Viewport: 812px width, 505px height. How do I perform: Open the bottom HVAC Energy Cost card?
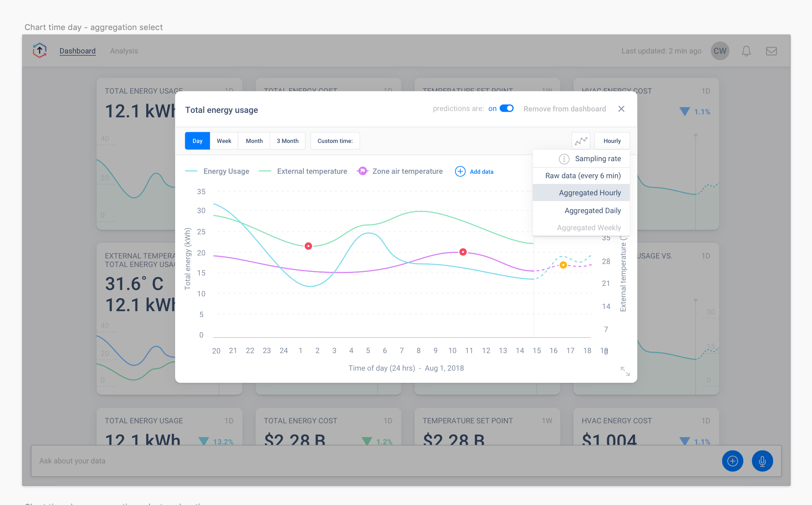(646, 427)
